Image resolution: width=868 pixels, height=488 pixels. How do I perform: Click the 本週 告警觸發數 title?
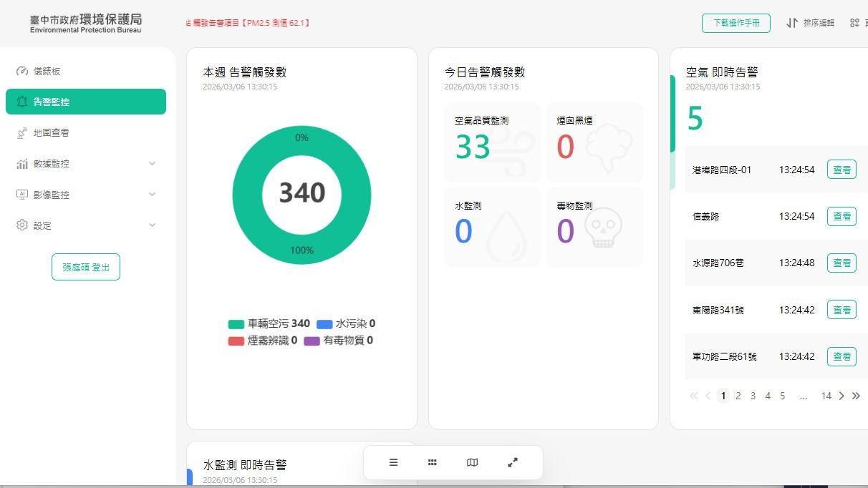click(x=245, y=72)
